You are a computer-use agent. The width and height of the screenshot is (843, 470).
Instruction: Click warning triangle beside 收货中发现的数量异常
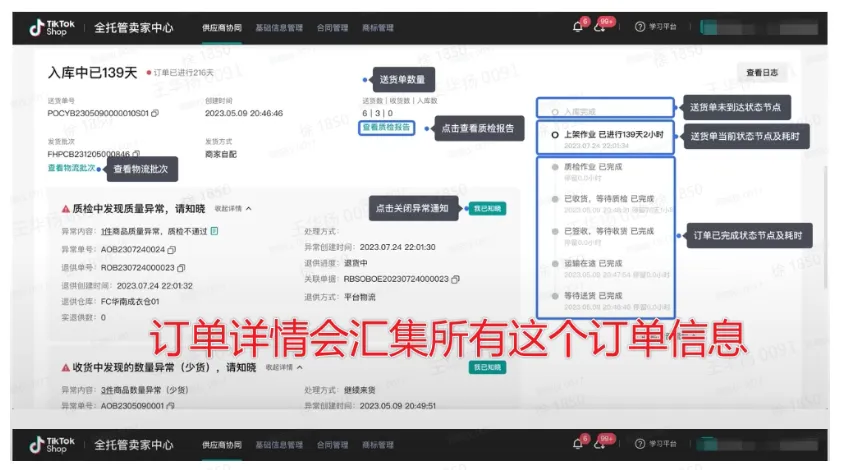coord(66,368)
